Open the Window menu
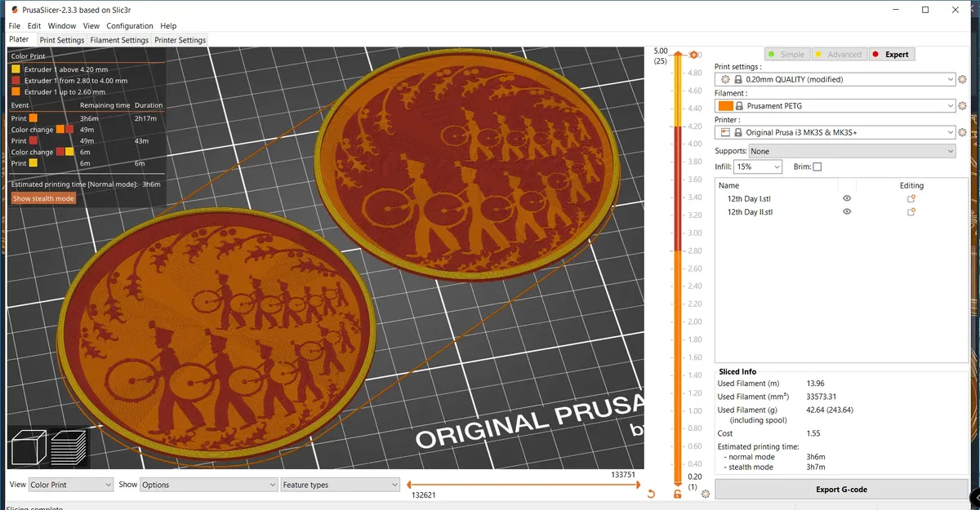980x510 pixels. pyautogui.click(x=62, y=26)
